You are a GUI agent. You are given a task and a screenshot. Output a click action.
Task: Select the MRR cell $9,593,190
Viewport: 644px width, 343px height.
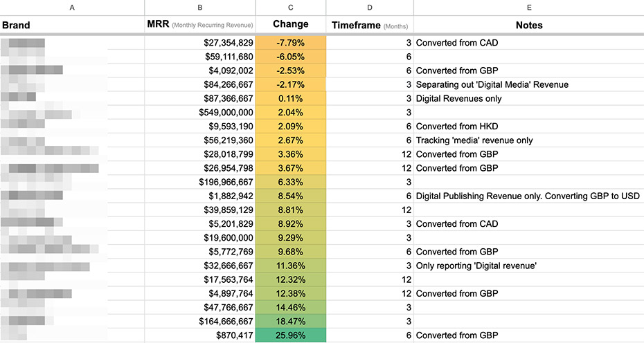[x=200, y=127]
